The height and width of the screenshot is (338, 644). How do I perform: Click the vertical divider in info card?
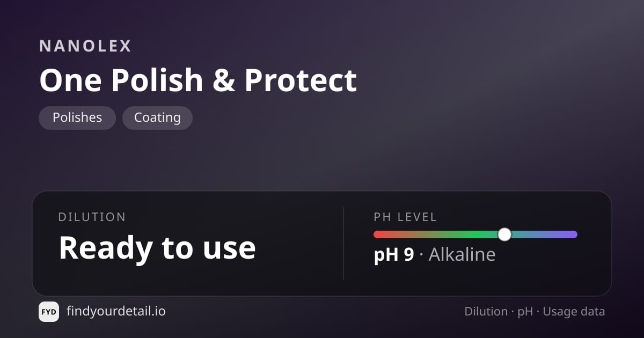343,244
